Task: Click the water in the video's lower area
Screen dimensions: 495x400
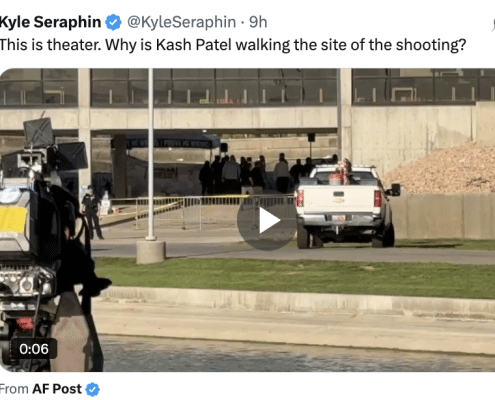Action: click(x=297, y=354)
